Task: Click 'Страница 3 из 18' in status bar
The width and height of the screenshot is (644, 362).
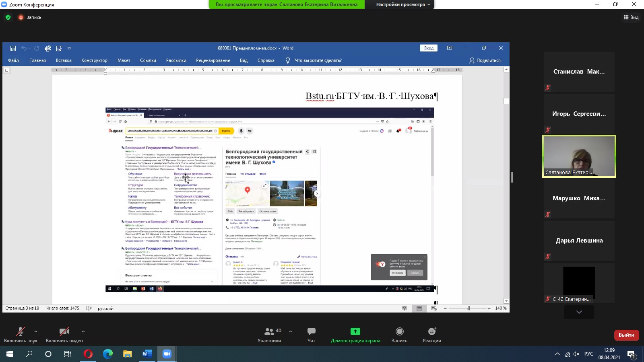Action: [22, 308]
